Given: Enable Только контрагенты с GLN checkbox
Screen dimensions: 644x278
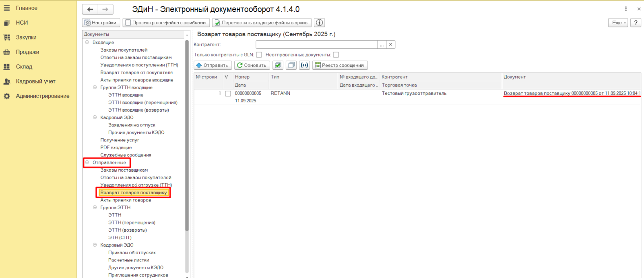Looking at the screenshot, I should [259, 55].
